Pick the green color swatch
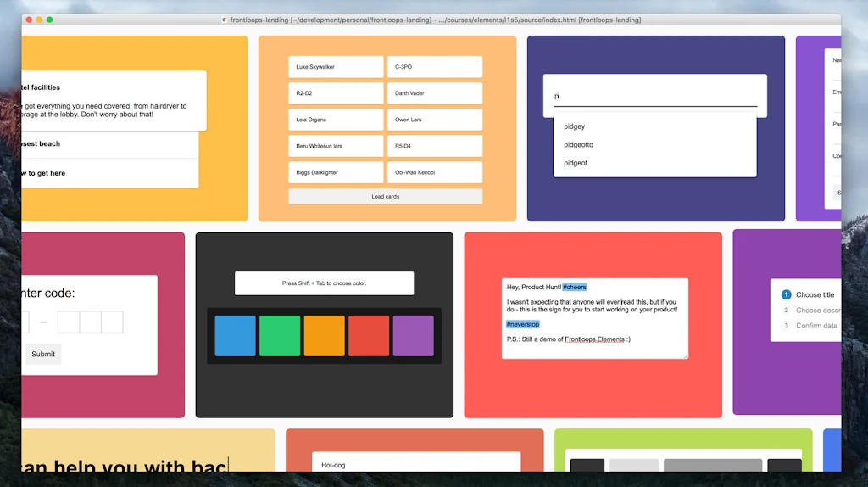The image size is (868, 487). [280, 336]
